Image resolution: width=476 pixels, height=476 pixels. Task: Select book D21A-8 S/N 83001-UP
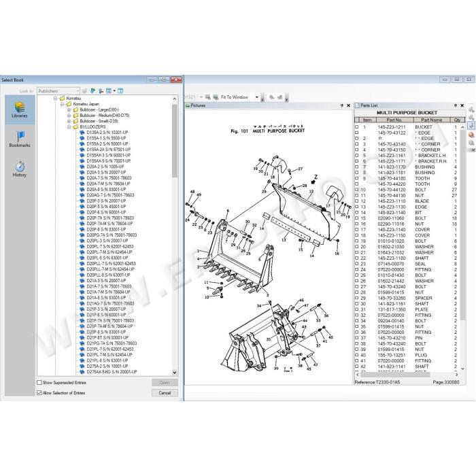click(106, 298)
